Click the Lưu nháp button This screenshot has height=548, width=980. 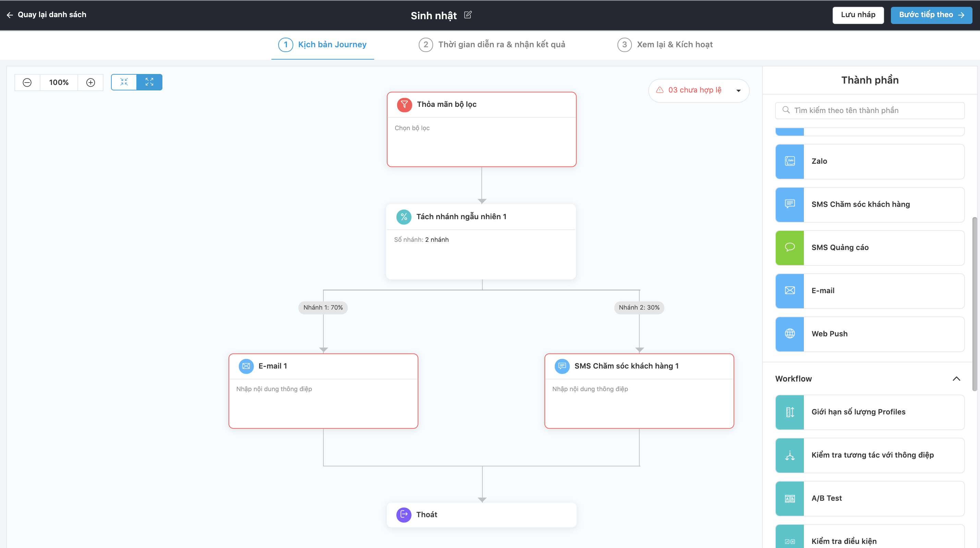[858, 15]
